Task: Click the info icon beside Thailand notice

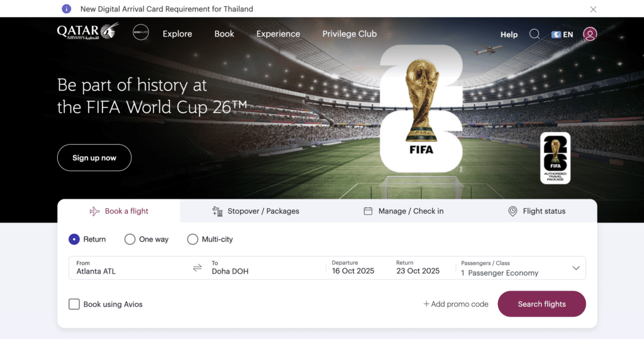Action: 66,9
